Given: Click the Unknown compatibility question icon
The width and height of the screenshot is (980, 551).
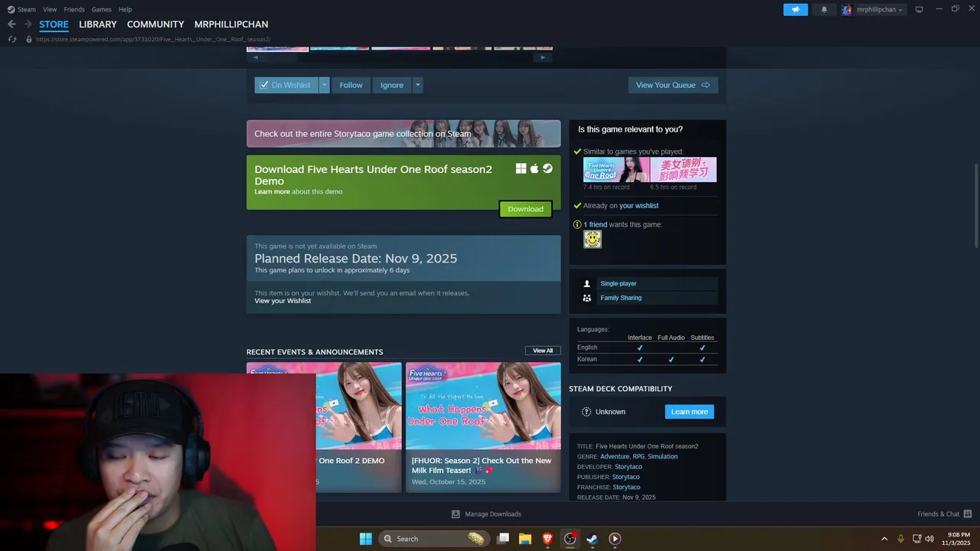Looking at the screenshot, I should click(x=586, y=412).
